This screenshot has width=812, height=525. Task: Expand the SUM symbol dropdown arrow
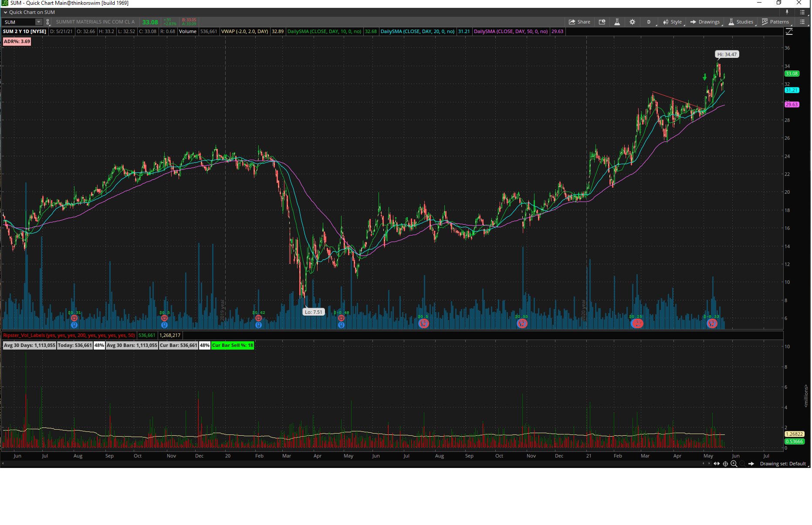[x=38, y=22]
